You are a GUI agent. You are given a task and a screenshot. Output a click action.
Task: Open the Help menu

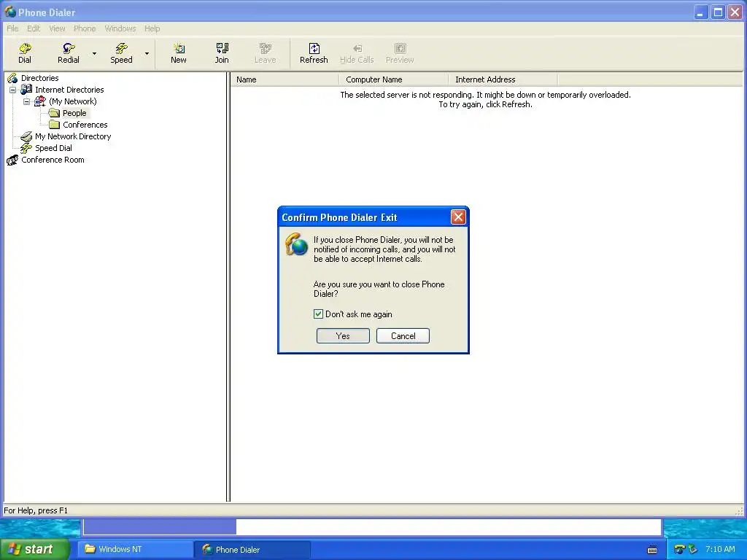pyautogui.click(x=152, y=28)
